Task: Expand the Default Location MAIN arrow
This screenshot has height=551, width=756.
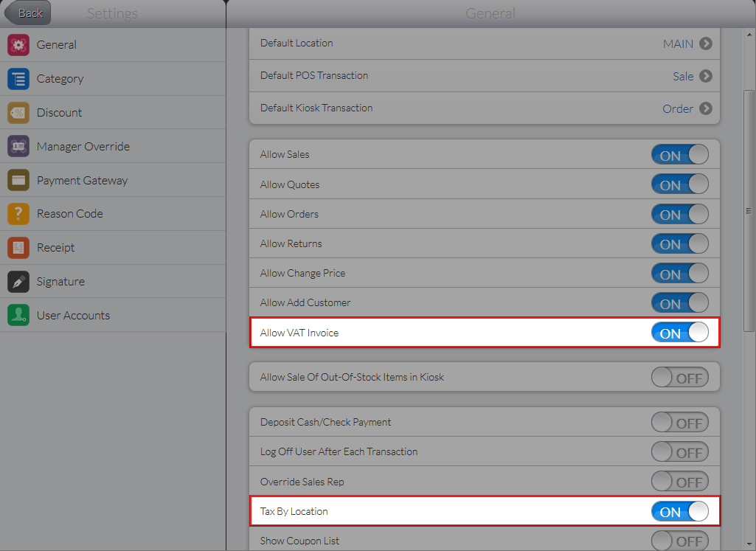Action: point(706,44)
